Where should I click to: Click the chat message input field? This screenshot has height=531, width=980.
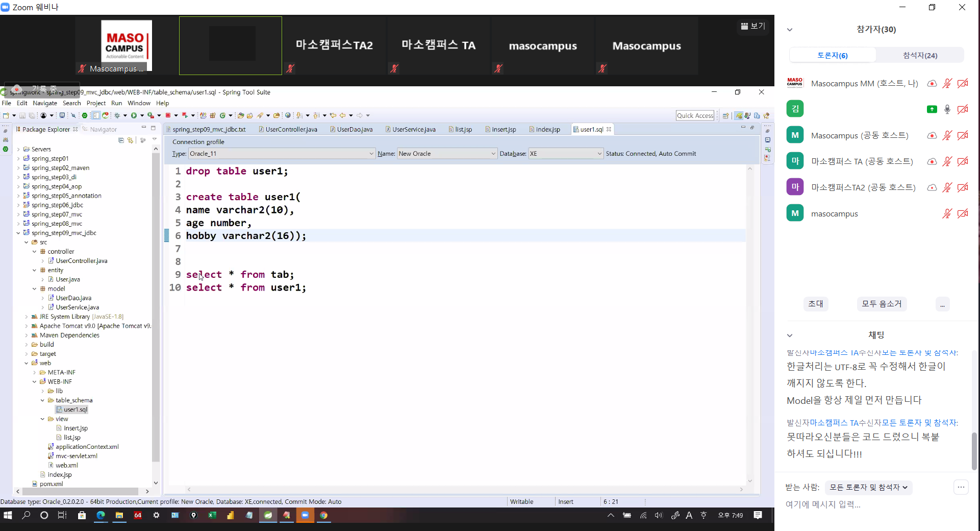[867, 504]
